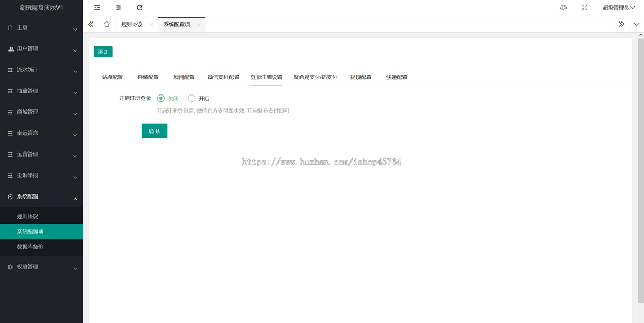
Task: Expand the 抽盒管理 sidebar menu
Action: tap(41, 91)
